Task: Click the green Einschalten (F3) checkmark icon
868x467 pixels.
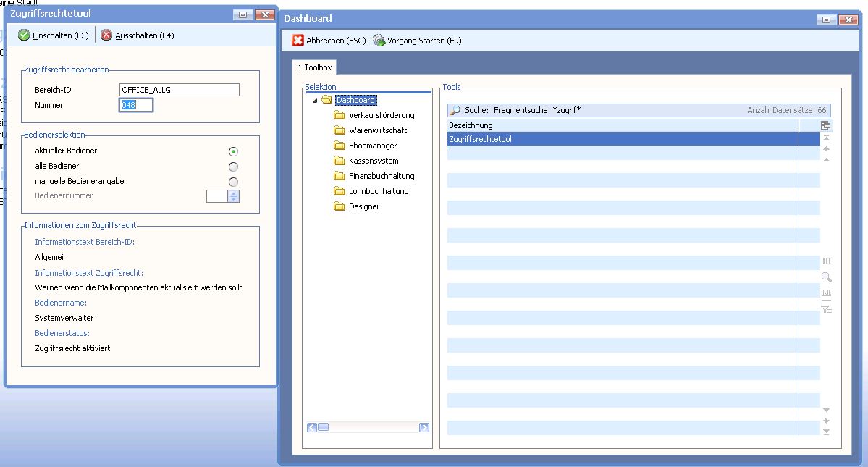Action: [24, 35]
